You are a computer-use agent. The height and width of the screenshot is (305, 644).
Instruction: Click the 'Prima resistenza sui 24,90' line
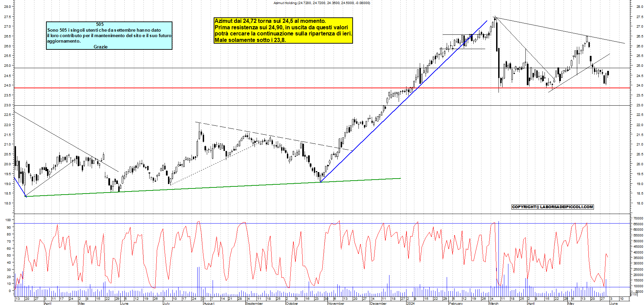tap(281, 27)
